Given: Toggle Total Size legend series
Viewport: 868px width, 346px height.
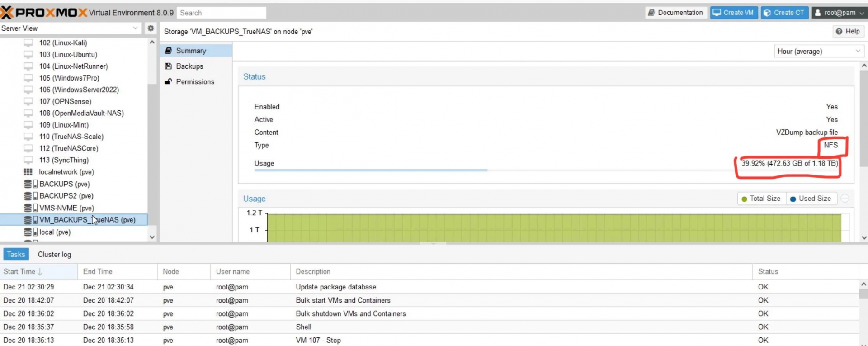Looking at the screenshot, I should click(x=761, y=199).
